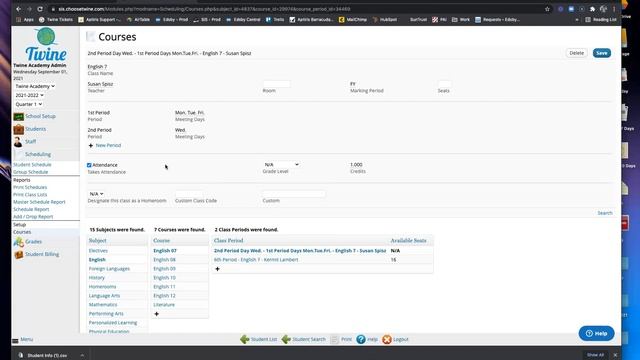Open the Students module icon
Viewport: 640px width, 360px height.
pyautogui.click(x=18, y=129)
